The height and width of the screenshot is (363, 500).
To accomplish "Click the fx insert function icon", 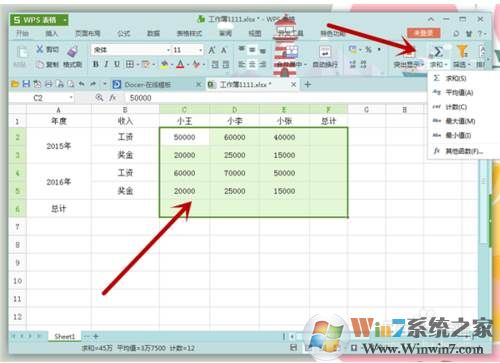I will click(113, 98).
